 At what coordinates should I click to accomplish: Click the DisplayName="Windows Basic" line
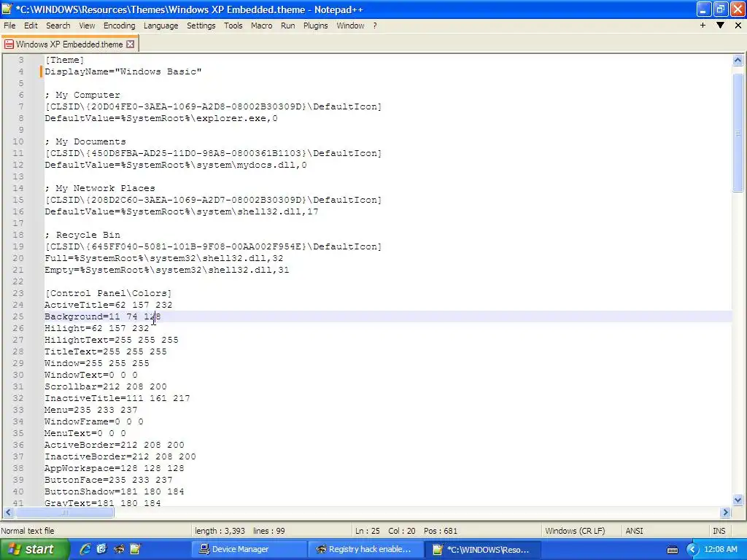point(123,71)
